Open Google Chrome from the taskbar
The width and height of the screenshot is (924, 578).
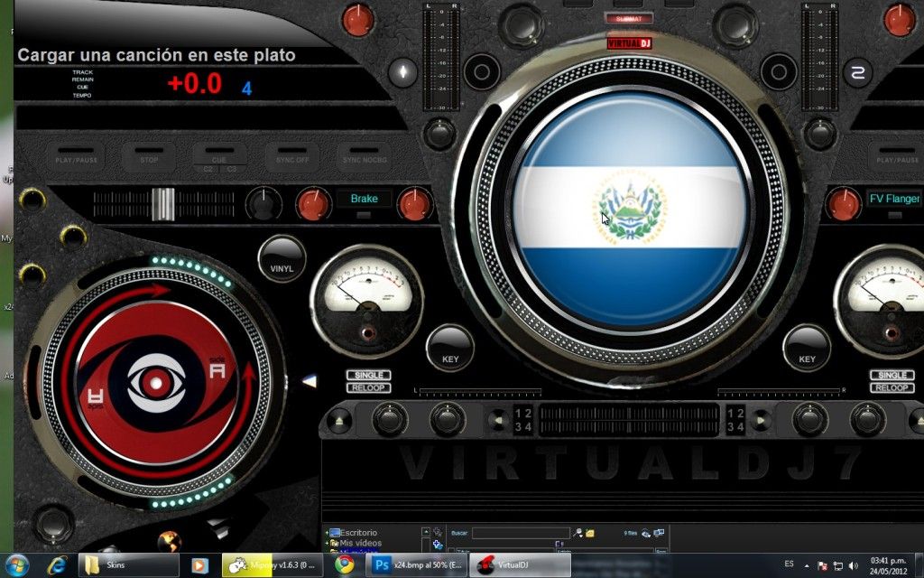point(344,565)
